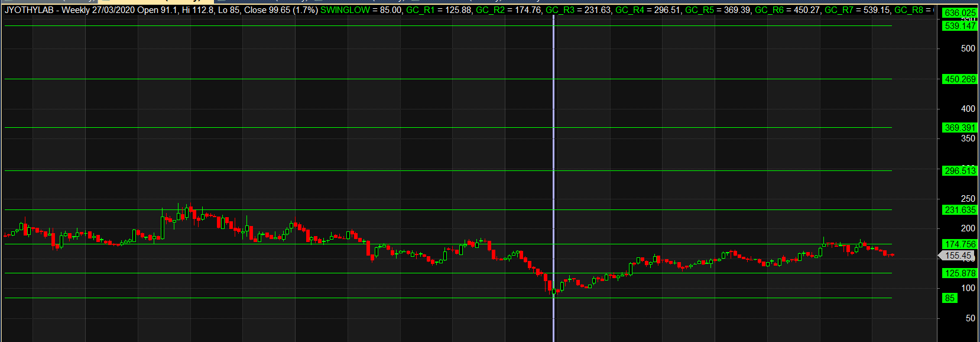Click the green 85 swing low label
Viewport: 980px width, 342px height.
tap(950, 298)
